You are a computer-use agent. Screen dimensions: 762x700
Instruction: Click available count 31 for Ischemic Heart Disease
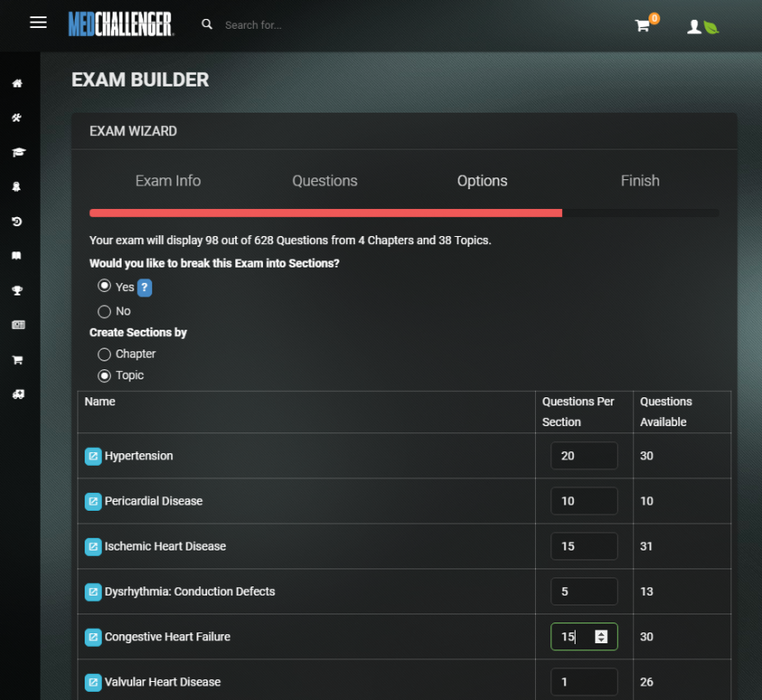[647, 546]
